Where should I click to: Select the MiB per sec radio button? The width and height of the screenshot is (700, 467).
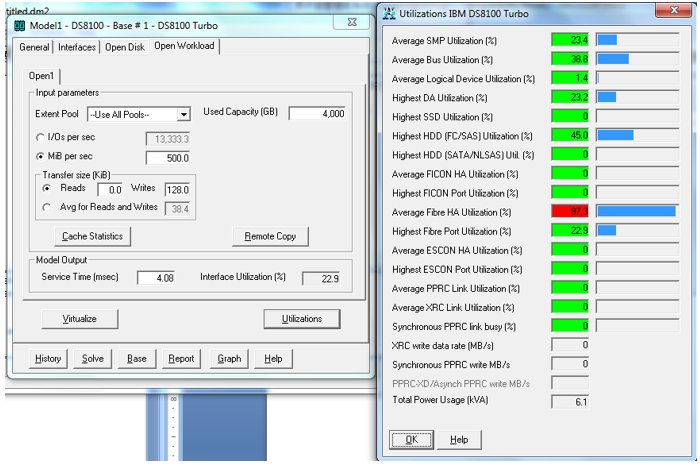[40, 156]
